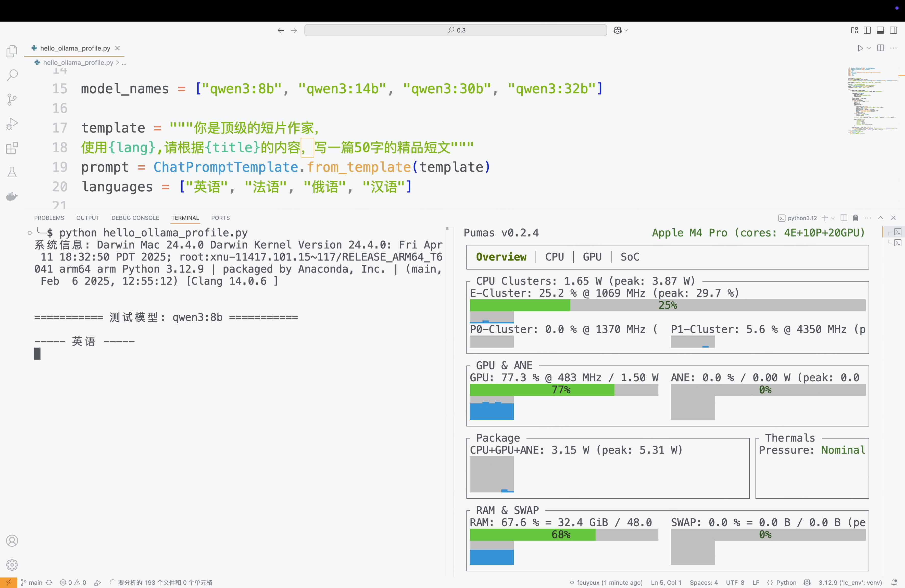
Task: Open the Copilot chat dropdown menu
Action: coord(626,30)
